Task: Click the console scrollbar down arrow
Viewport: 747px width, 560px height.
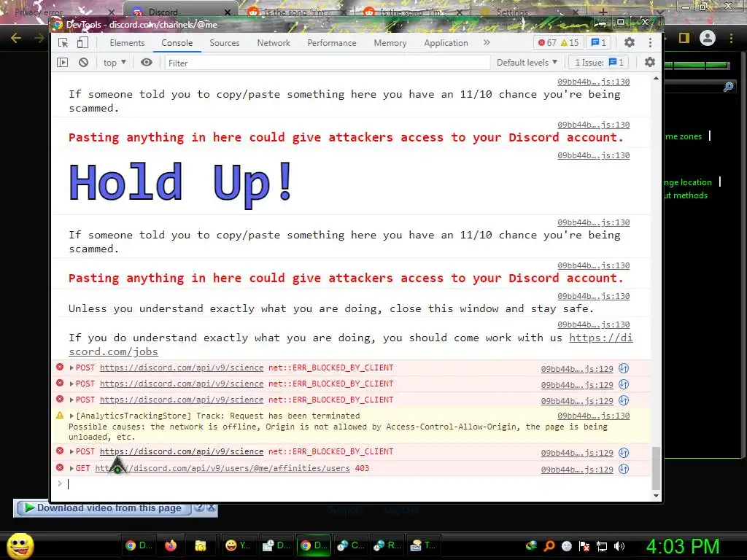Action: (x=656, y=496)
